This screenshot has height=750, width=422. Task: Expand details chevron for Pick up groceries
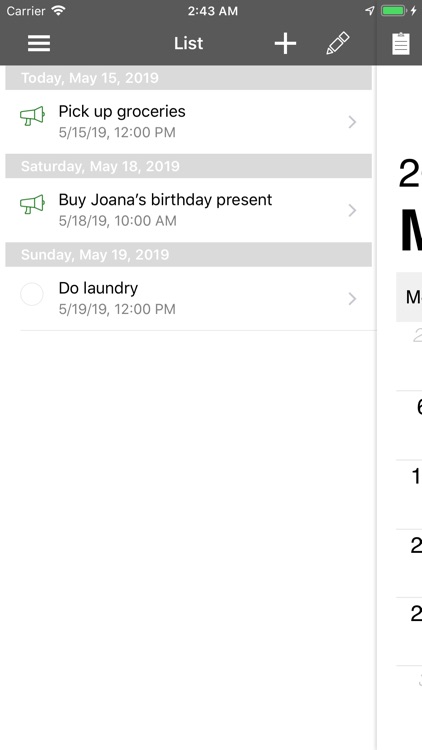pyautogui.click(x=353, y=122)
